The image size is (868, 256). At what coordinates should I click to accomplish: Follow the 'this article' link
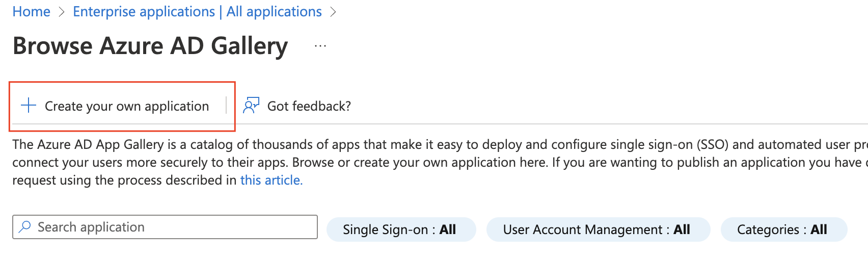pos(272,180)
